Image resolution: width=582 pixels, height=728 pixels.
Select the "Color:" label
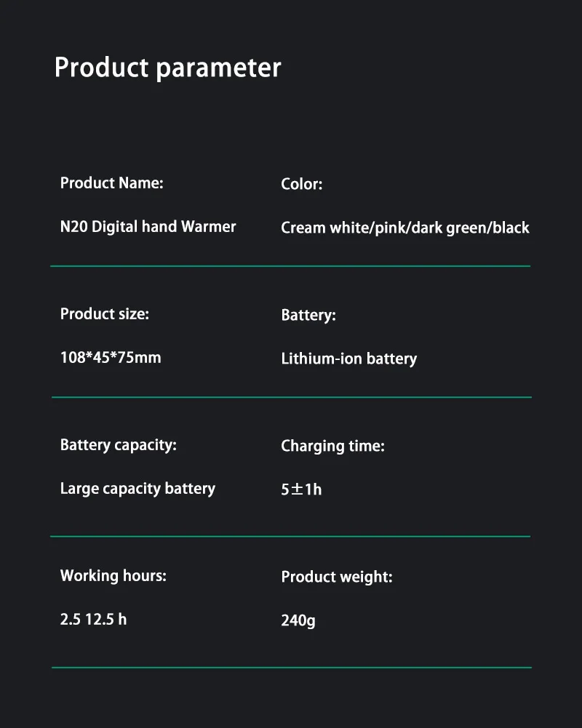301,185
